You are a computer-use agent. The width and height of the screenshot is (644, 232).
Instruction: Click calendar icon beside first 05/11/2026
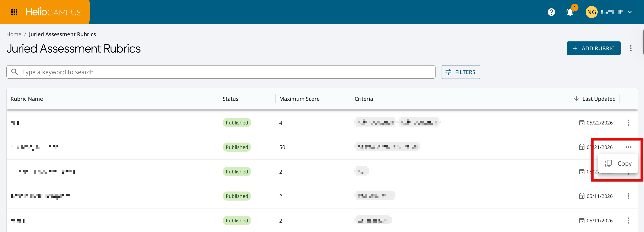point(582,196)
